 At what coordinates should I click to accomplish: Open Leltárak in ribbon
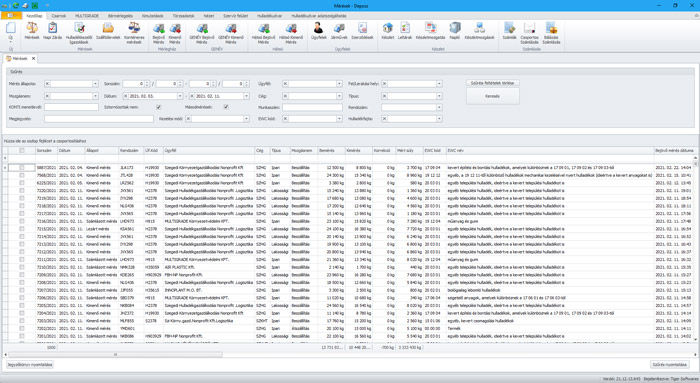(x=405, y=31)
